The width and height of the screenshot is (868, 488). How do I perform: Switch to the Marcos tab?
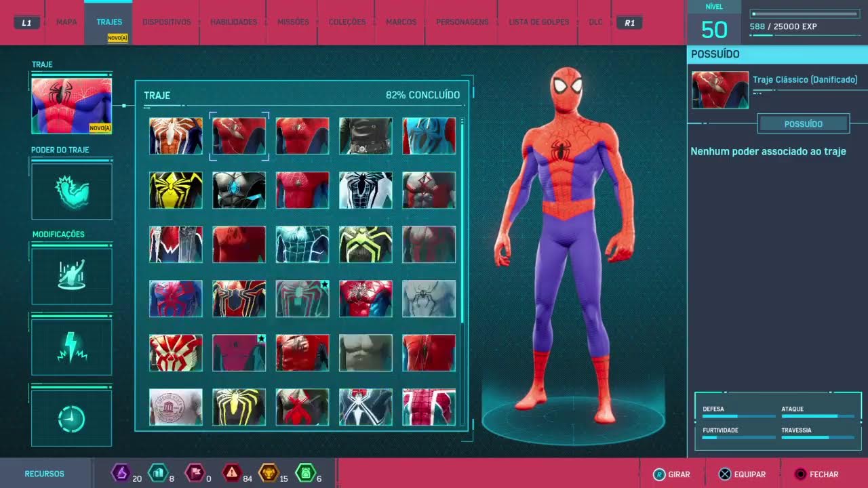click(401, 22)
